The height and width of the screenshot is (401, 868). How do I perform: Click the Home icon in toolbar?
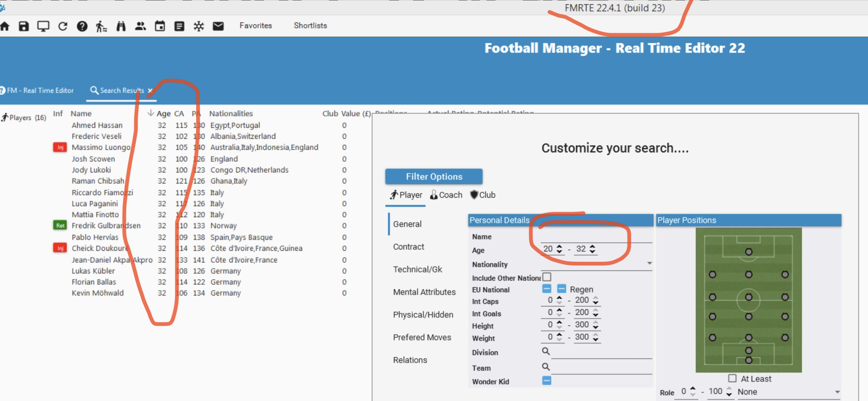(x=5, y=26)
